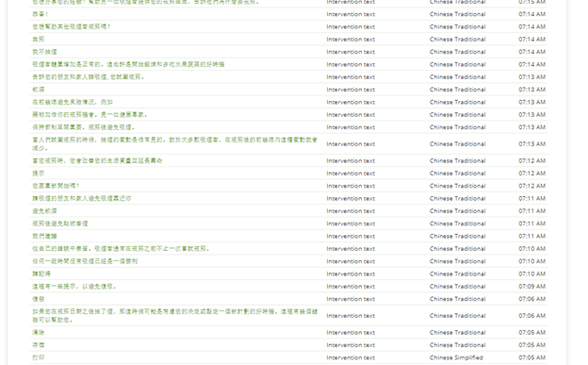Open link starting '從自己的經驗中學習'
This screenshot has width=588, height=365.
tap(121, 249)
